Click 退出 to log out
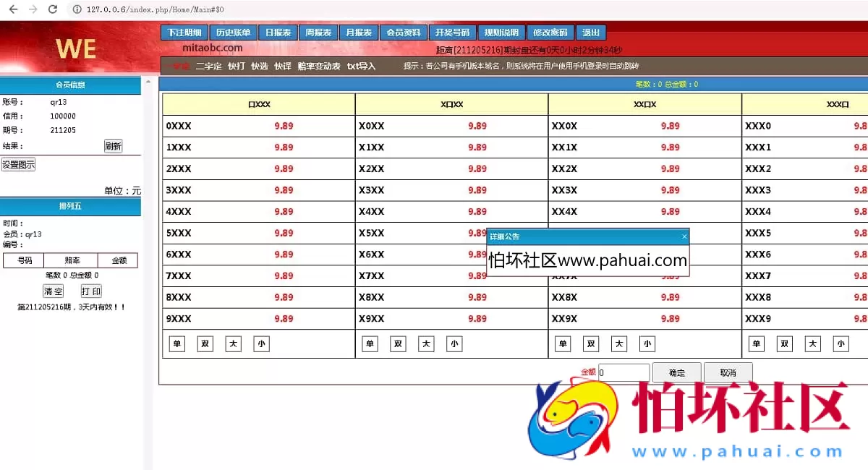 click(591, 33)
